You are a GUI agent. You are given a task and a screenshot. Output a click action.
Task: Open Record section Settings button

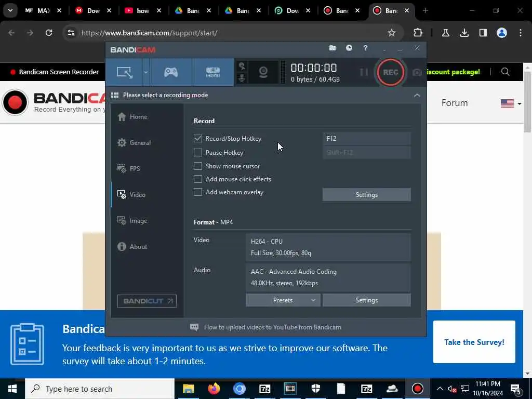pyautogui.click(x=366, y=195)
